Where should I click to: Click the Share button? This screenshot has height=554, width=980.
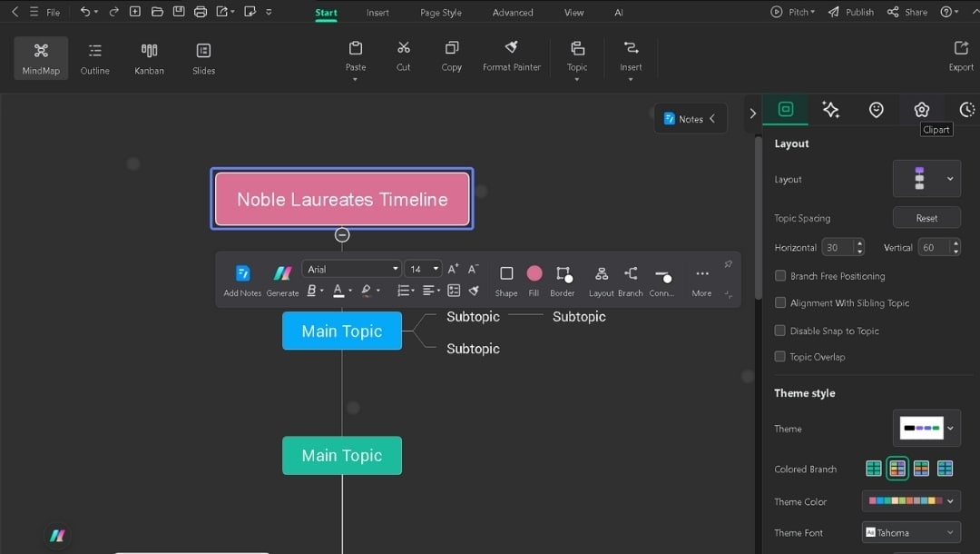pyautogui.click(x=906, y=12)
